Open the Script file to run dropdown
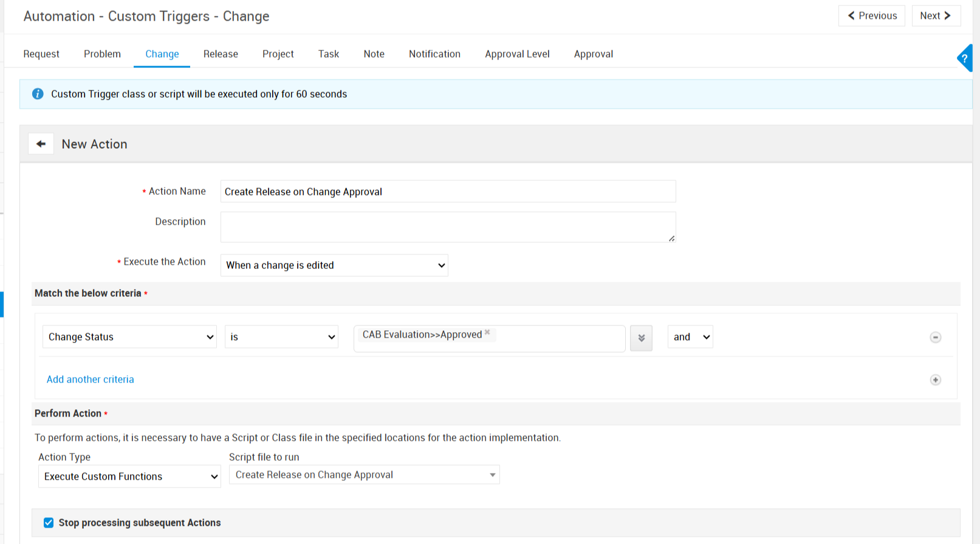This screenshot has width=980, height=544. pos(364,475)
